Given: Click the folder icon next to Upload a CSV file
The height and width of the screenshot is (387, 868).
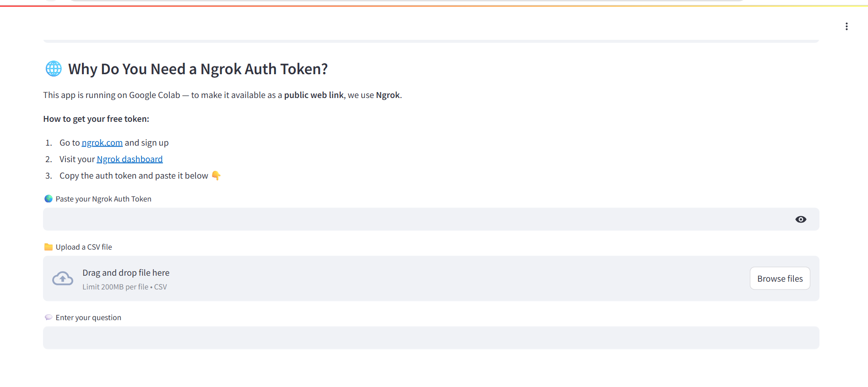Looking at the screenshot, I should coord(49,247).
